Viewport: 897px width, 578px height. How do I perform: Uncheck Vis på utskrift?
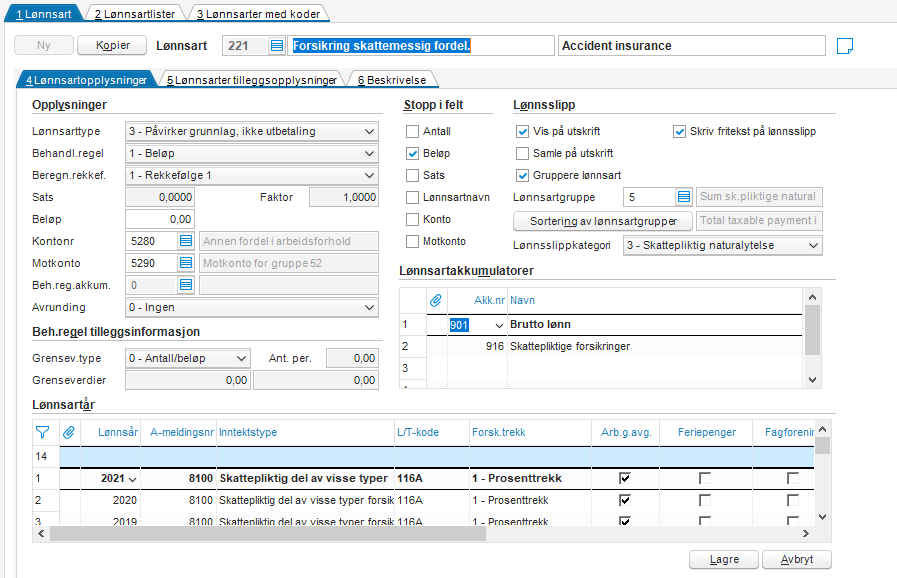click(x=522, y=132)
